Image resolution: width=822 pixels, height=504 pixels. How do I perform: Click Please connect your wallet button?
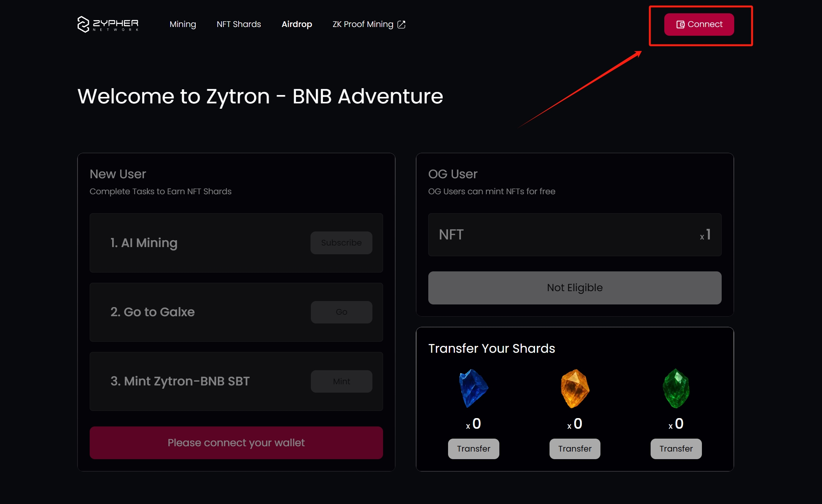coord(236,442)
